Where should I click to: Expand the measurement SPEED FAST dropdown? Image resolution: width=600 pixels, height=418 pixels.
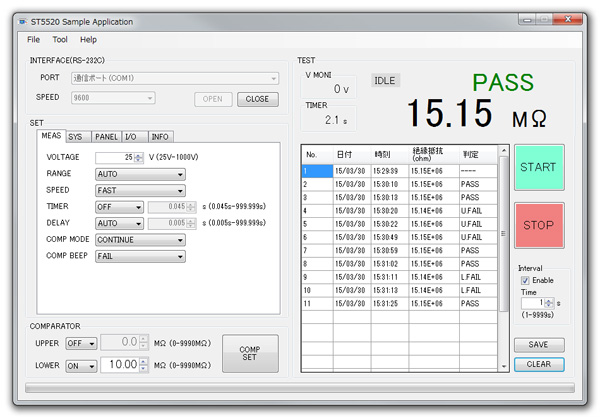[x=140, y=191]
